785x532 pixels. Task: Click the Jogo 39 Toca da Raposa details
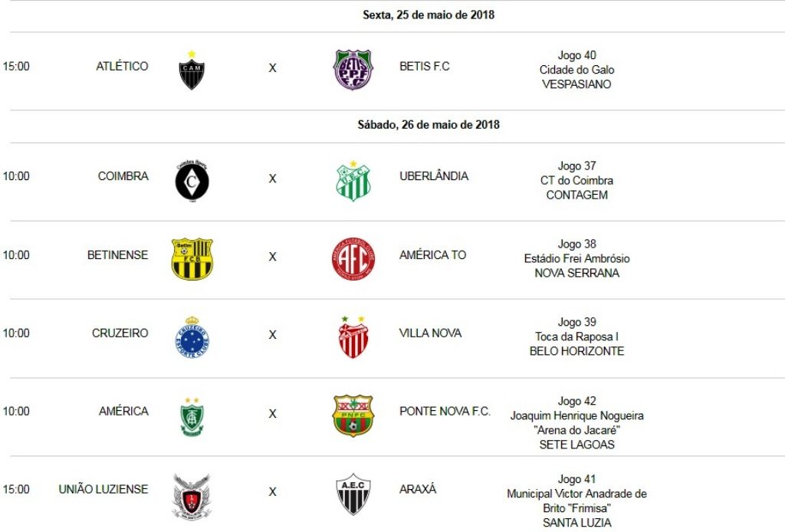pos(576,337)
